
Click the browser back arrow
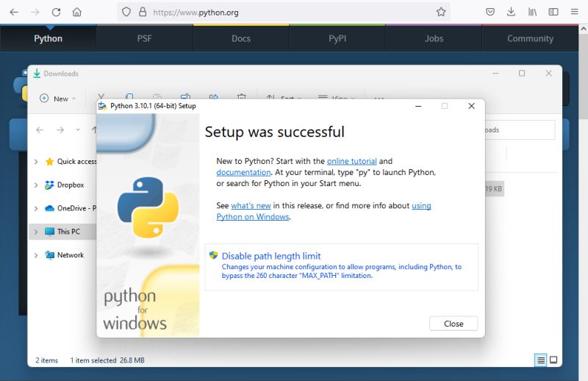coord(14,12)
